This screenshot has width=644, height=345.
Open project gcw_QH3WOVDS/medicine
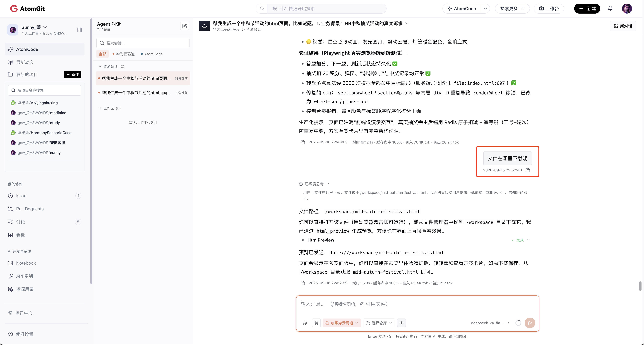[x=42, y=113]
